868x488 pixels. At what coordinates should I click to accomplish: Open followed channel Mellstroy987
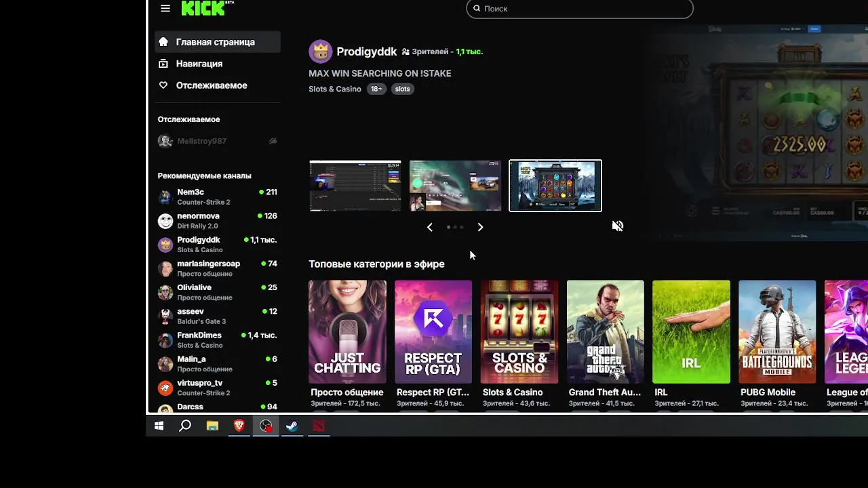click(217, 141)
